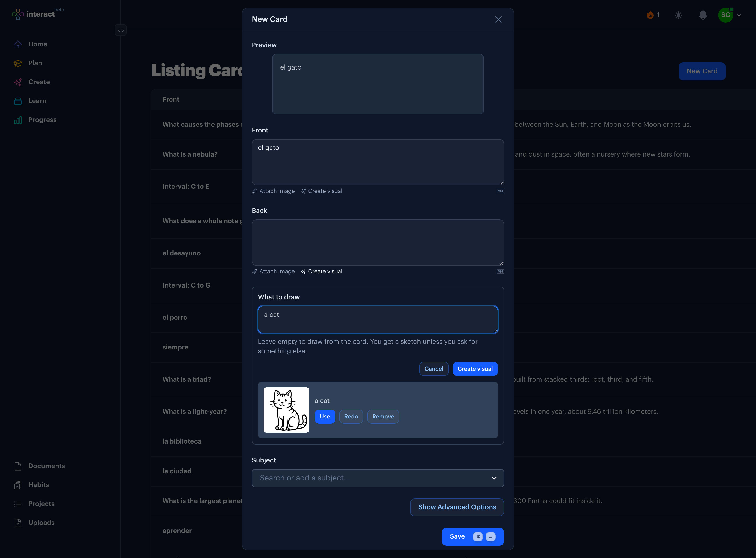Open the SC user account menu
Viewport: 756px width, 558px height.
(x=729, y=15)
